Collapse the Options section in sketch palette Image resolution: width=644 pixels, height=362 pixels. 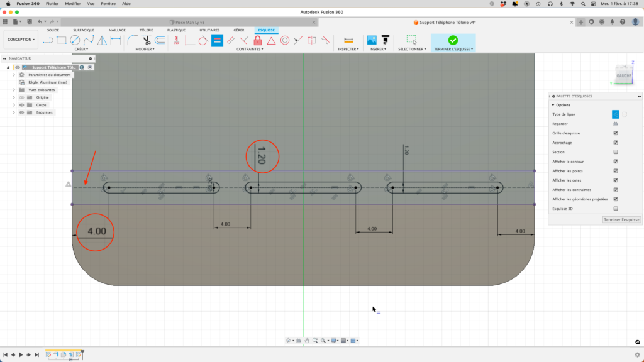pyautogui.click(x=553, y=105)
